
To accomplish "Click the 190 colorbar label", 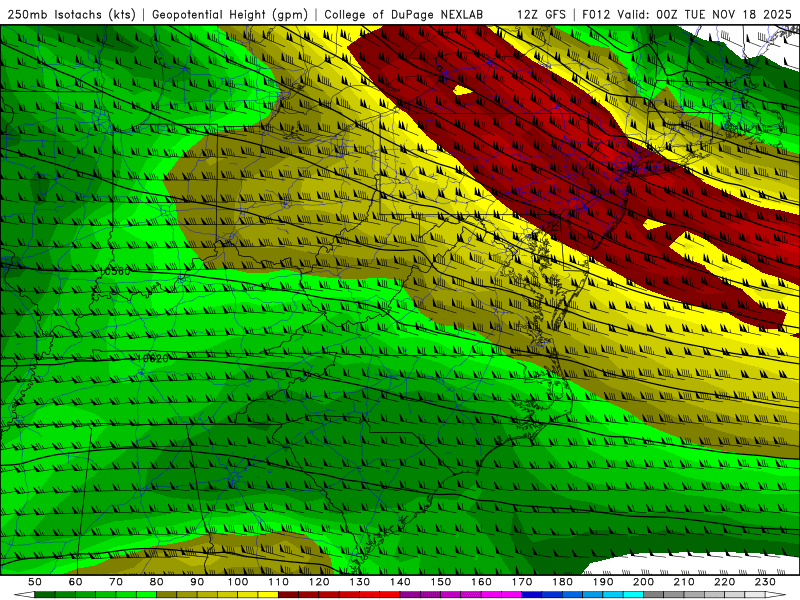I will [603, 582].
